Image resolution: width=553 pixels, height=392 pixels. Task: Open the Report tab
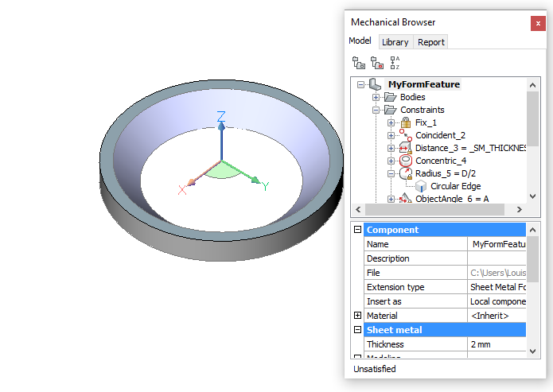(431, 42)
